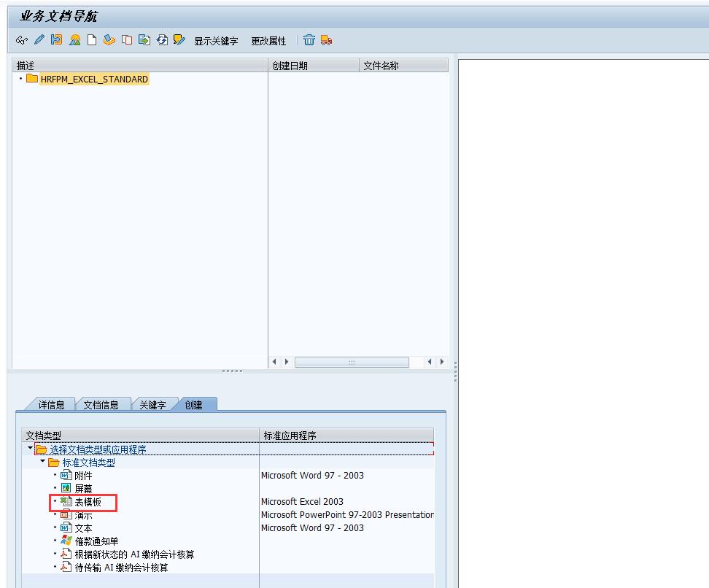This screenshot has height=588, width=709.
Task: Click the pencil edit icon in toolbar
Action: (39, 40)
